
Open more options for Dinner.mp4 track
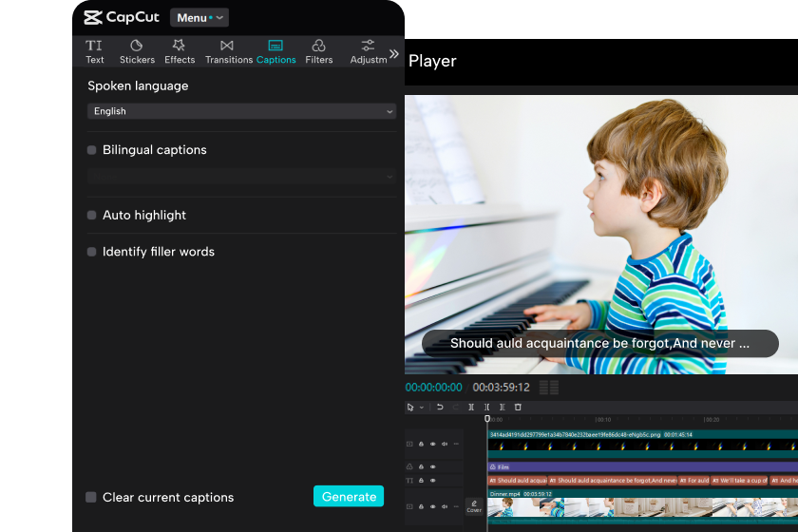point(457,506)
